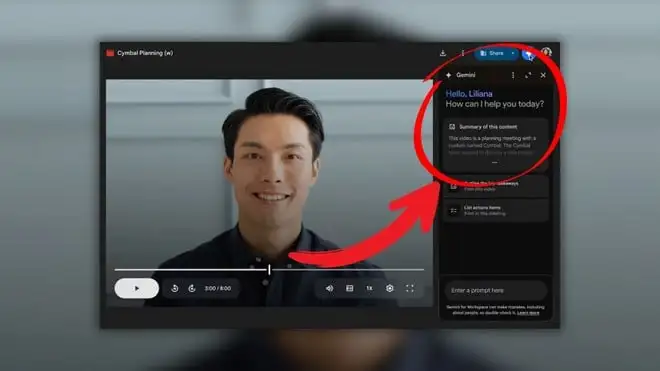This screenshot has height=371, width=660.
Task: Toggle the Gemini side panel button
Action: pyautogui.click(x=529, y=54)
